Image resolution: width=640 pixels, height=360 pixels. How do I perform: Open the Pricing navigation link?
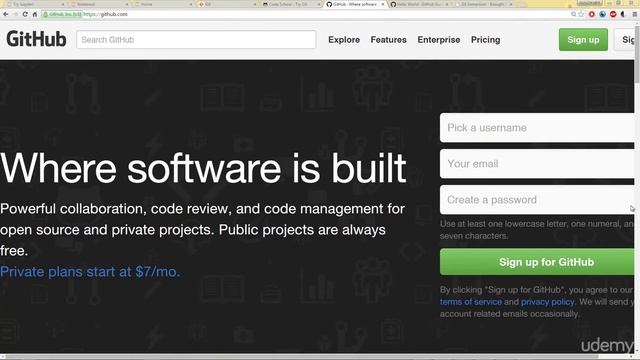[486, 40]
